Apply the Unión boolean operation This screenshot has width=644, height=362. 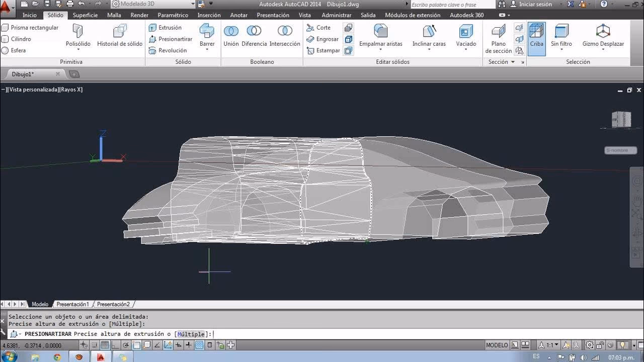click(231, 35)
